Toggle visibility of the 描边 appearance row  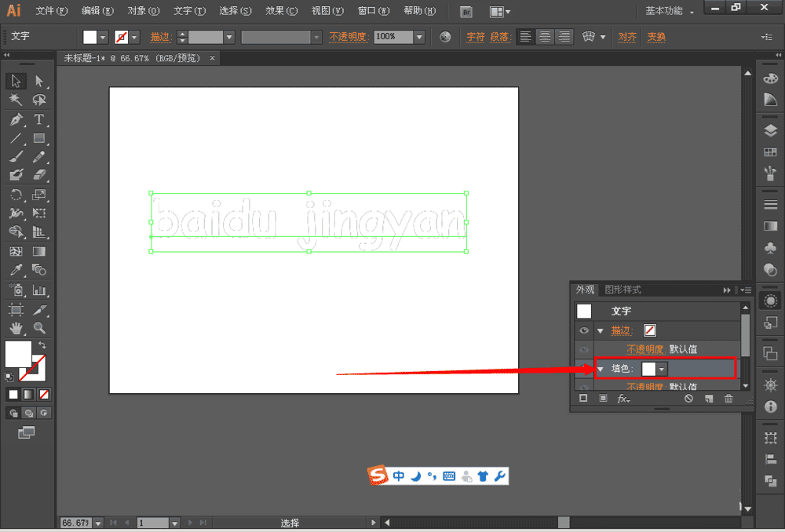tap(584, 330)
